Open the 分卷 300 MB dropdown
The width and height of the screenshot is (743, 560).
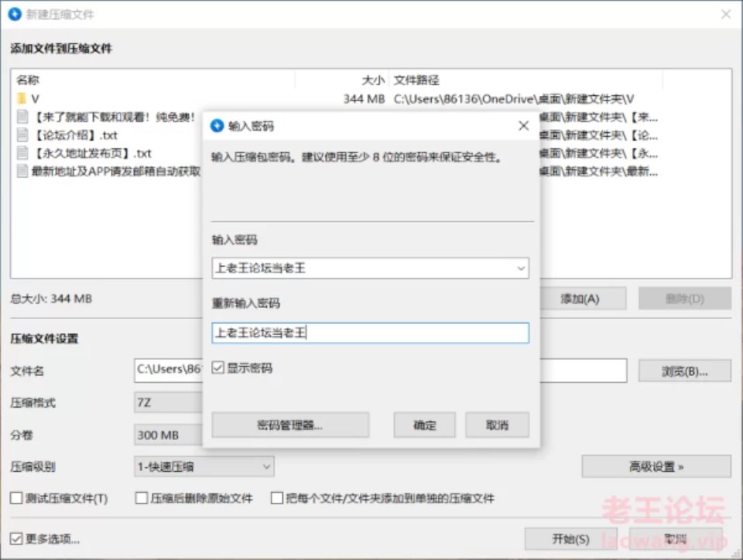[168, 435]
